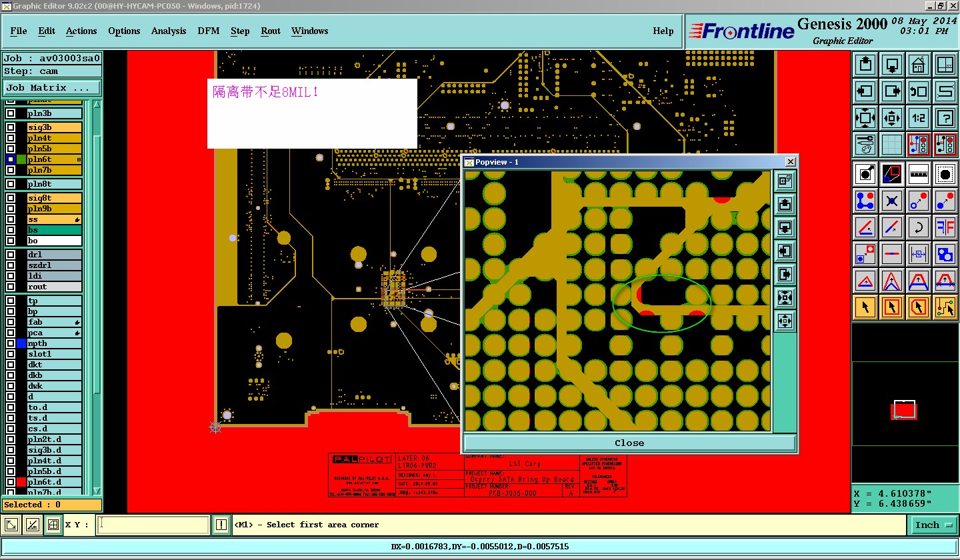Select the pln8t layer name
The height and width of the screenshot is (560, 960).
coord(54,184)
